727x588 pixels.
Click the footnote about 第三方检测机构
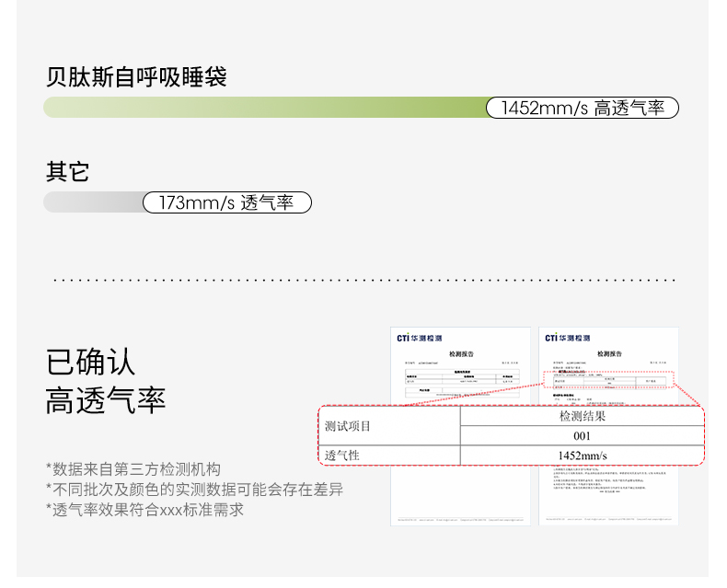point(133,469)
